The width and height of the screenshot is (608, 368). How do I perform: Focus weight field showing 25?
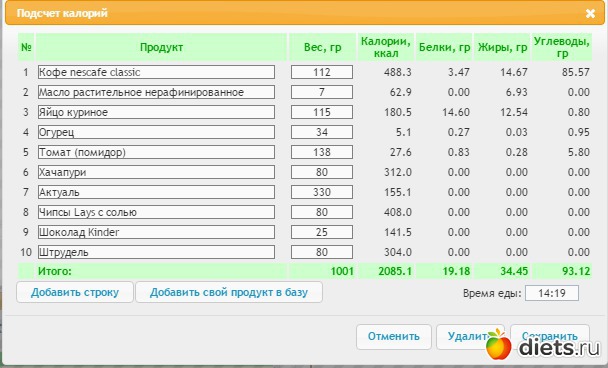[322, 232]
